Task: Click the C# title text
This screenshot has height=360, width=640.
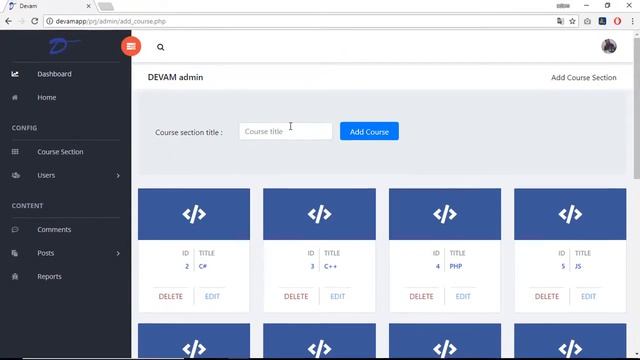Action: click(x=203, y=267)
